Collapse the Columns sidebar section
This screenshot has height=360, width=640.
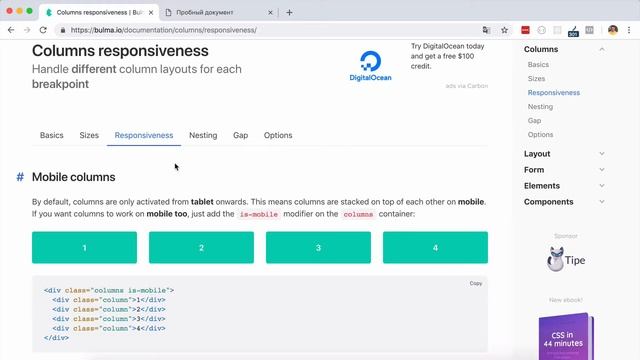pos(602,49)
